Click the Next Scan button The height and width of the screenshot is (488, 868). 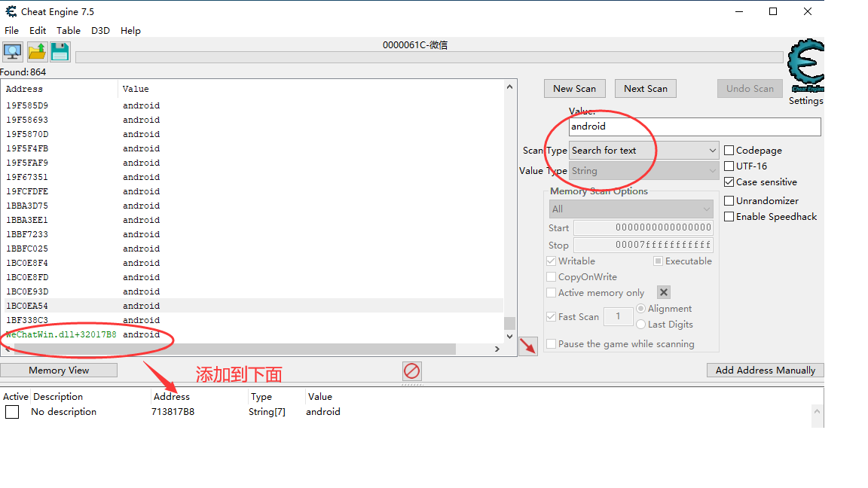pyautogui.click(x=646, y=89)
